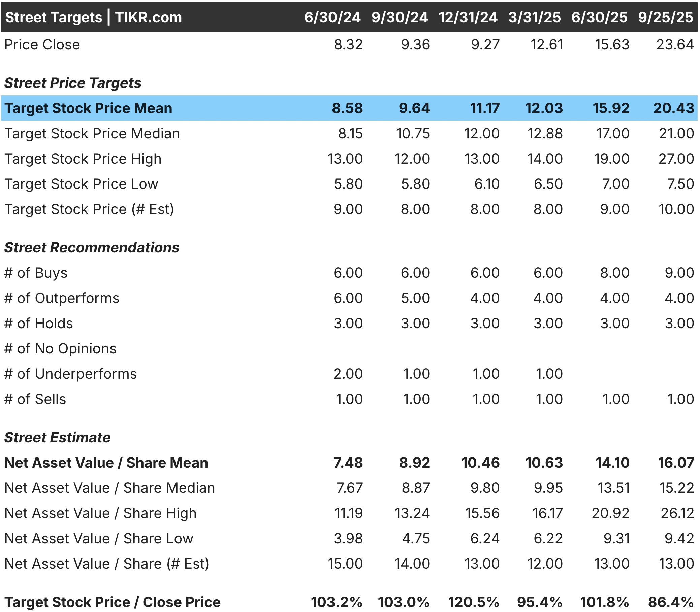This screenshot has height=612, width=700.
Task: Click the Target Stock Price Median label
Action: [92, 134]
